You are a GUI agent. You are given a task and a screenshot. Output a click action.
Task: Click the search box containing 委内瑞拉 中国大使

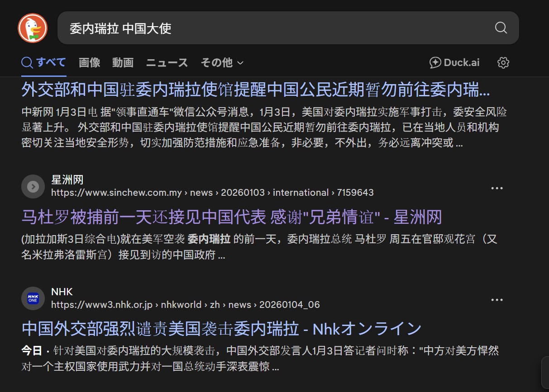coord(272,28)
